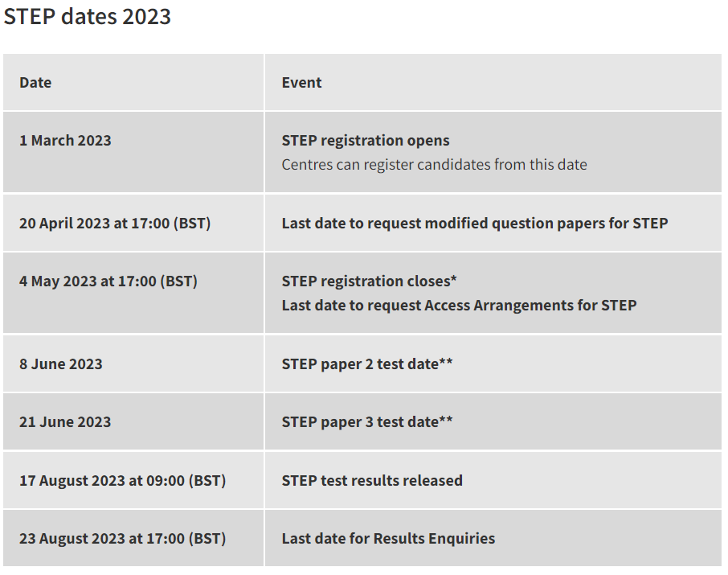Click the "STEP registration opens" text

click(x=366, y=141)
